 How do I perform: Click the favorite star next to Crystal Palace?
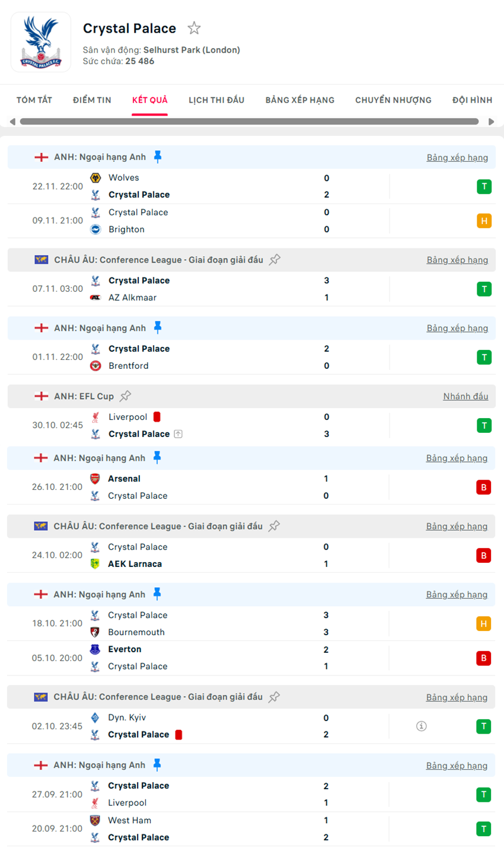[x=194, y=28]
